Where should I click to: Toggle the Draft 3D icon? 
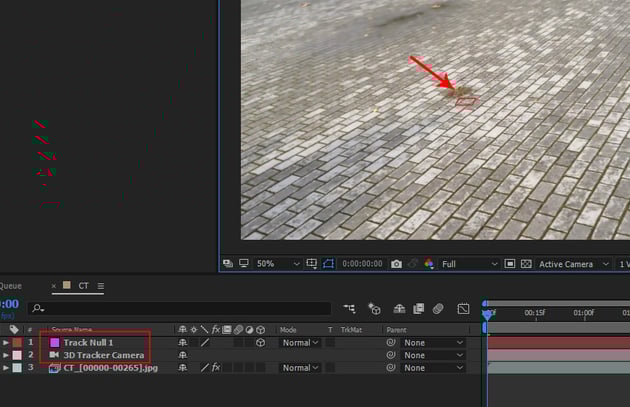tap(374, 309)
